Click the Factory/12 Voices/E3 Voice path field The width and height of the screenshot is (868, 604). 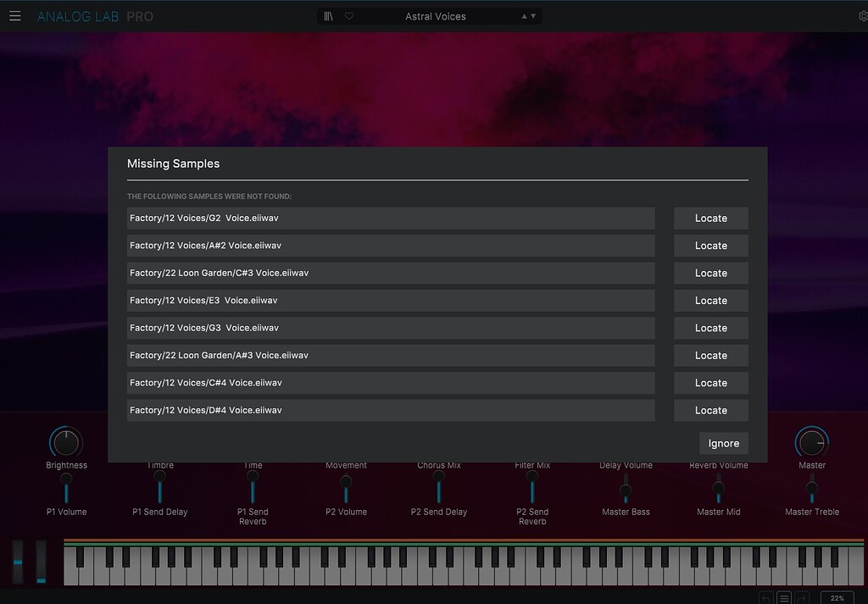[390, 300]
